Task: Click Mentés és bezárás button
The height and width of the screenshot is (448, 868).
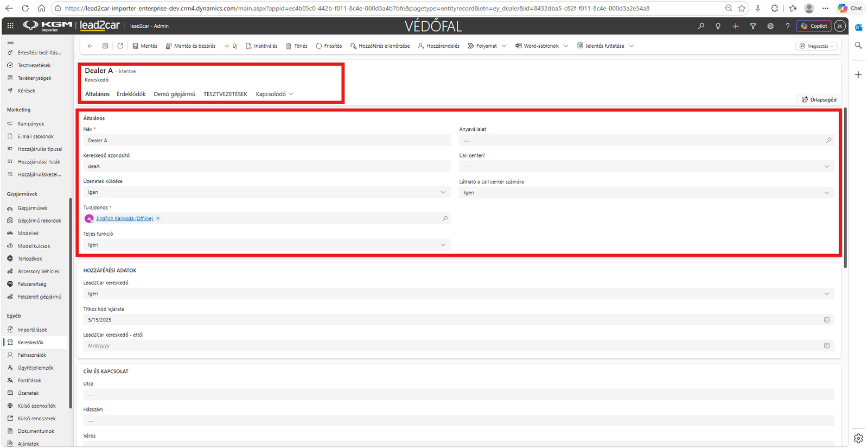Action: (190, 46)
